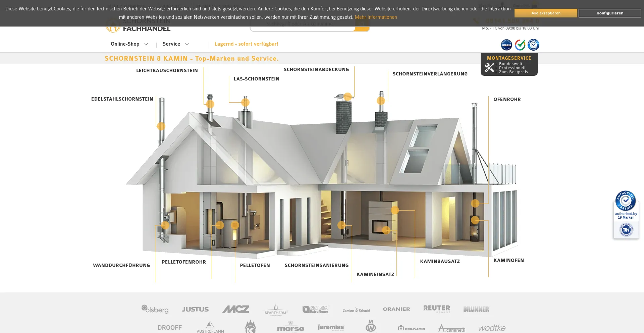Open the Olsberg brand logo

coord(155,309)
